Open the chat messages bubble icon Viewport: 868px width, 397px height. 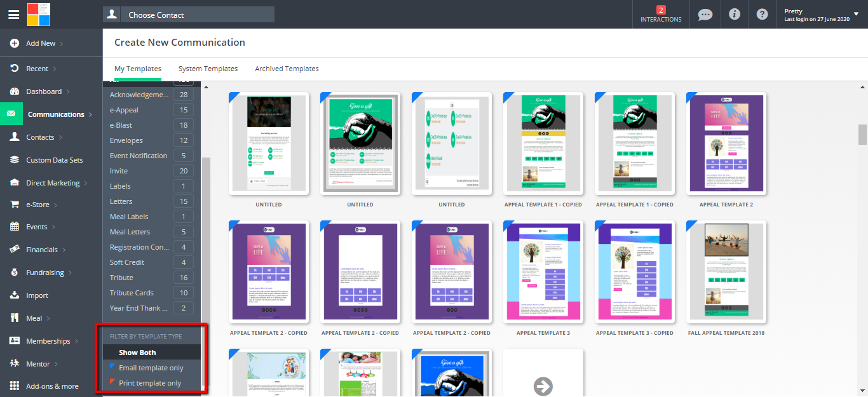click(x=705, y=15)
